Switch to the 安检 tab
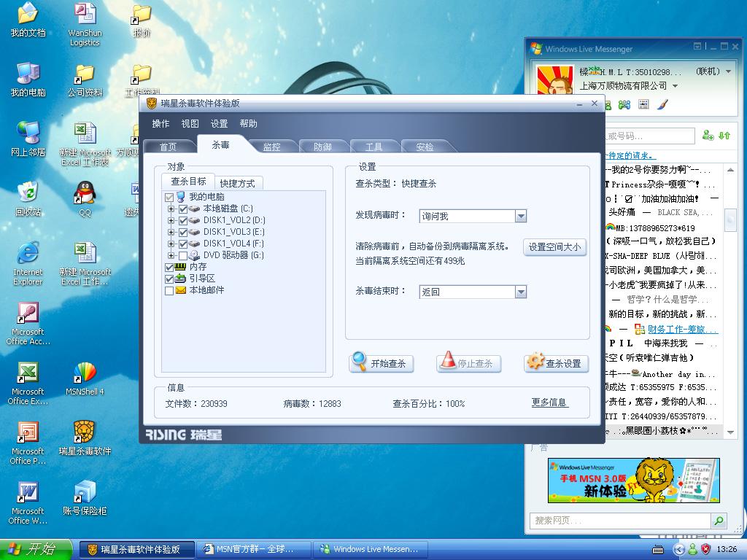The width and height of the screenshot is (747, 560). [x=425, y=147]
